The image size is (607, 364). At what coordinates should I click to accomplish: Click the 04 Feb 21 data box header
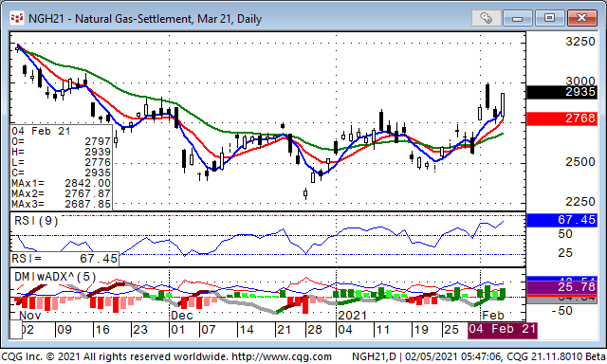coord(41,131)
